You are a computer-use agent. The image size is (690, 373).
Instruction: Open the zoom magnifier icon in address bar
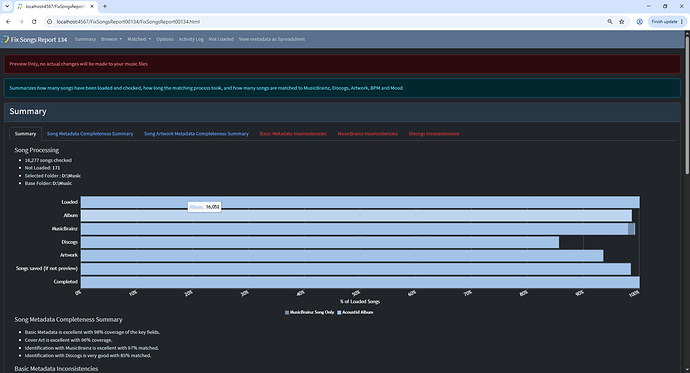pyautogui.click(x=610, y=22)
